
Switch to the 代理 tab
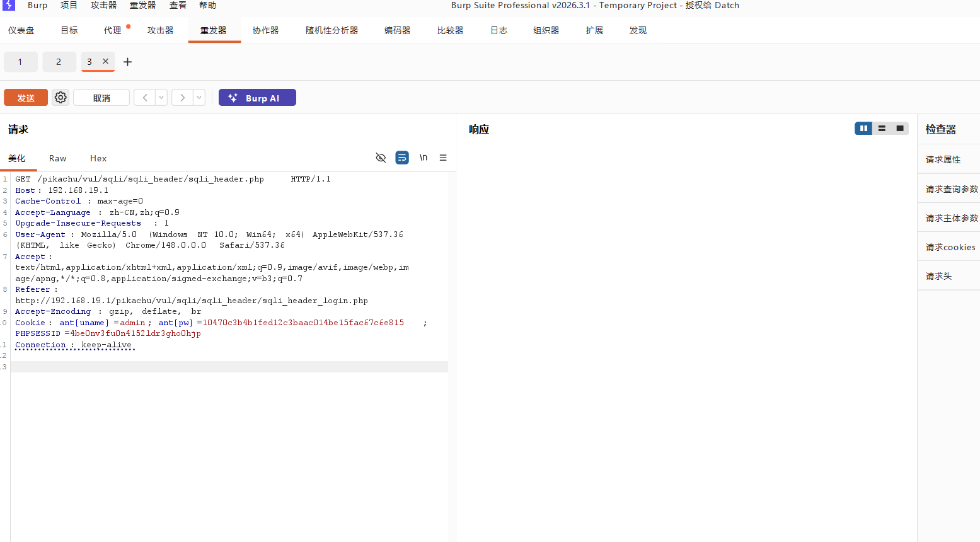[113, 30]
